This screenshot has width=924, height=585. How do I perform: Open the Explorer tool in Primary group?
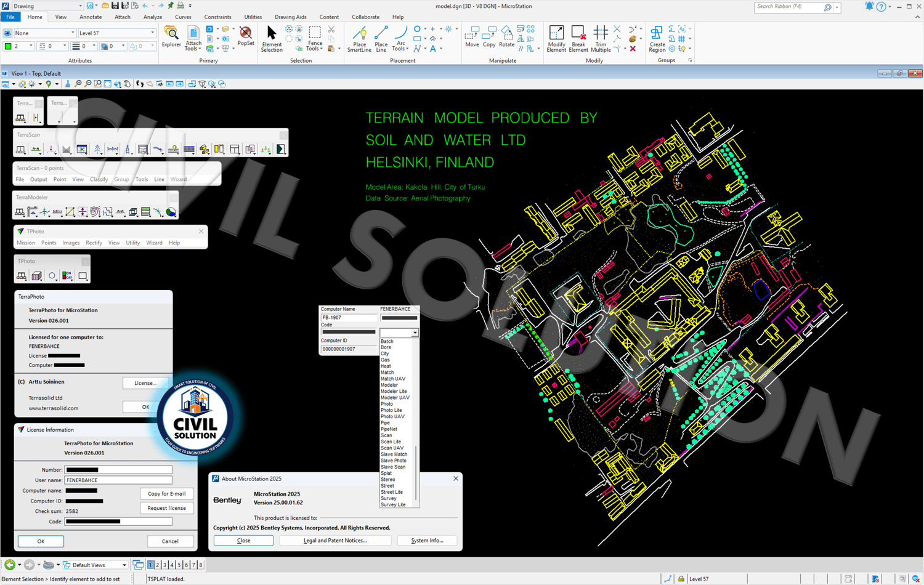point(171,37)
